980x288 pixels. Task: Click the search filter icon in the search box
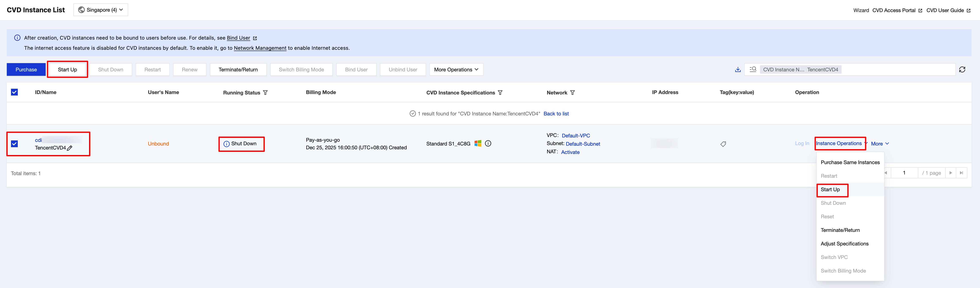click(753, 69)
